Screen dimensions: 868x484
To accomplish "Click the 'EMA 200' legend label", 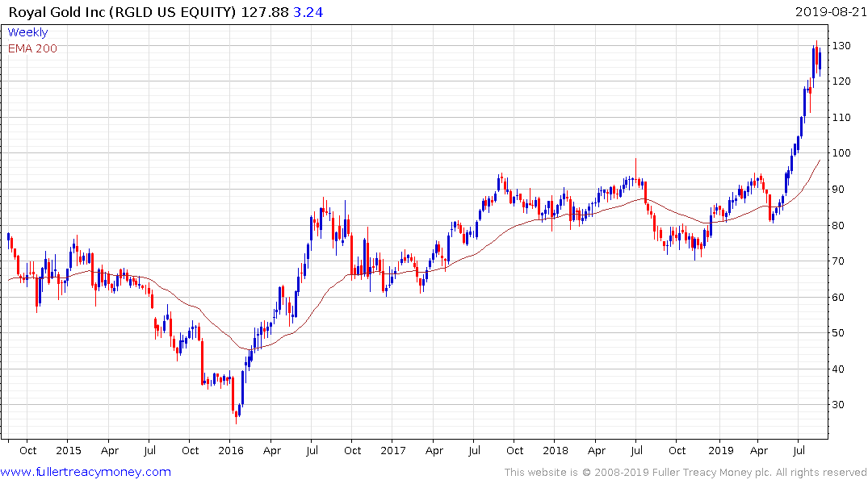I will (x=32, y=48).
